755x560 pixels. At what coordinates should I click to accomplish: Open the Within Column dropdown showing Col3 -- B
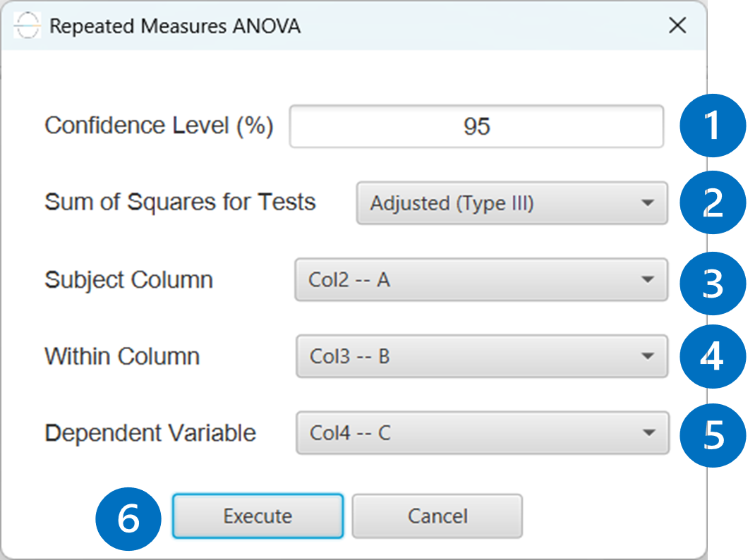coord(481,356)
